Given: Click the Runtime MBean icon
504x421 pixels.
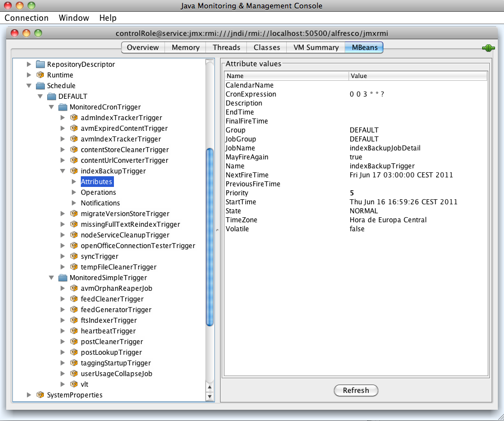Looking at the screenshot, I should tap(40, 75).
